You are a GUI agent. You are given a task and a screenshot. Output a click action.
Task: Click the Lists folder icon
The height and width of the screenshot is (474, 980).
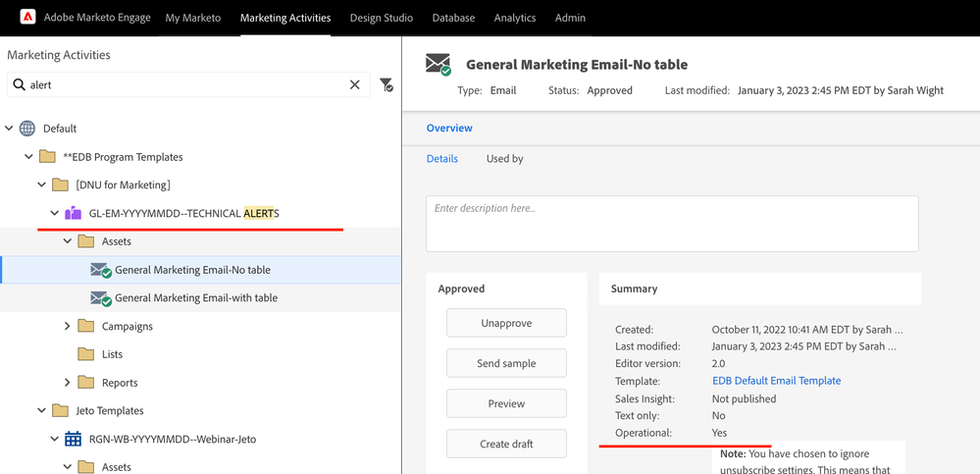85,354
